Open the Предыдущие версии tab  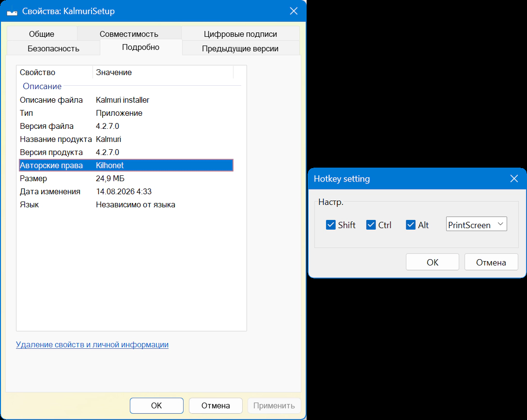pyautogui.click(x=240, y=48)
